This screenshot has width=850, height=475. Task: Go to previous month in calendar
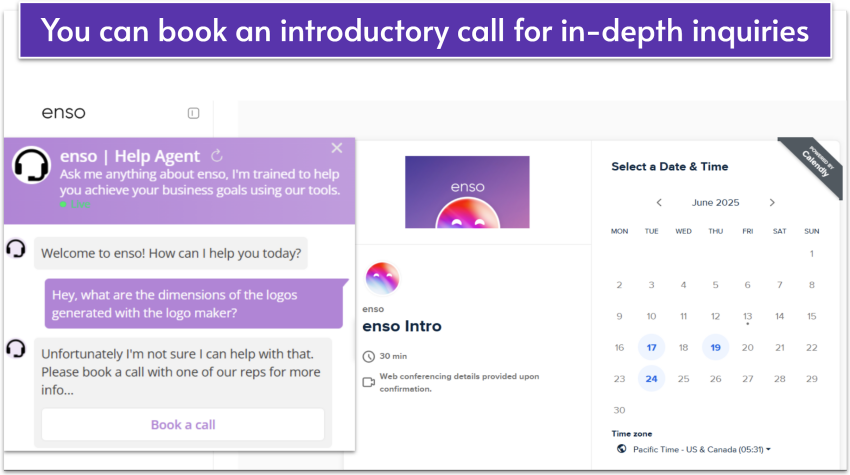(x=659, y=202)
